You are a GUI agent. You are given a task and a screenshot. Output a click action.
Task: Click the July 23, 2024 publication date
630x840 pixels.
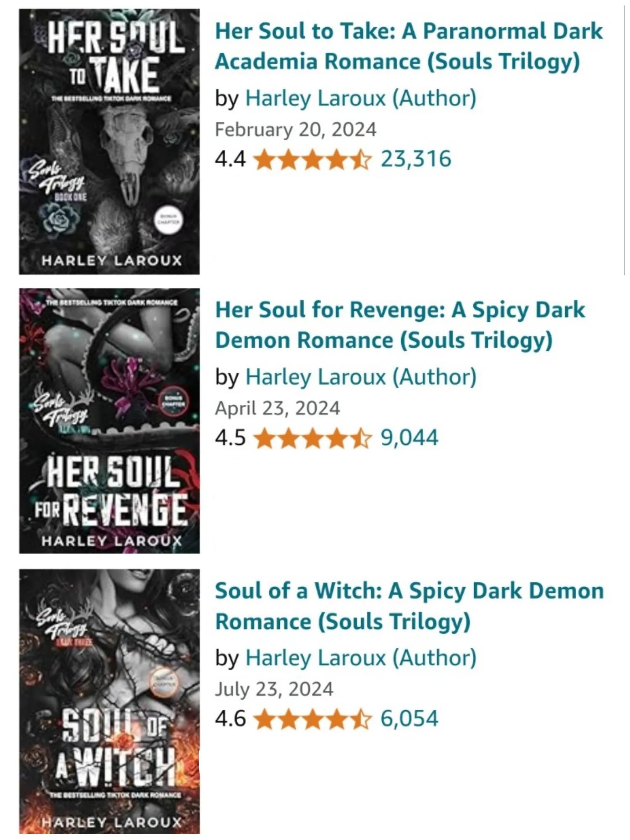(274, 689)
